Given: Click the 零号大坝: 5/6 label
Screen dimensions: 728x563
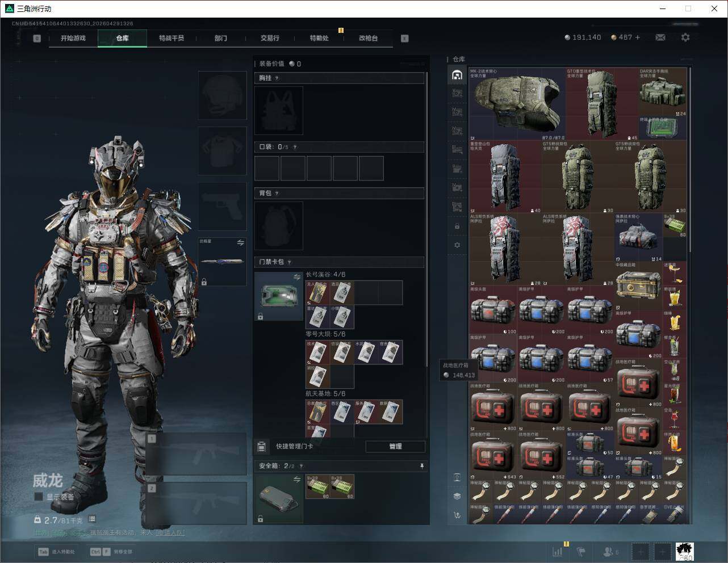Looking at the screenshot, I should coord(325,334).
